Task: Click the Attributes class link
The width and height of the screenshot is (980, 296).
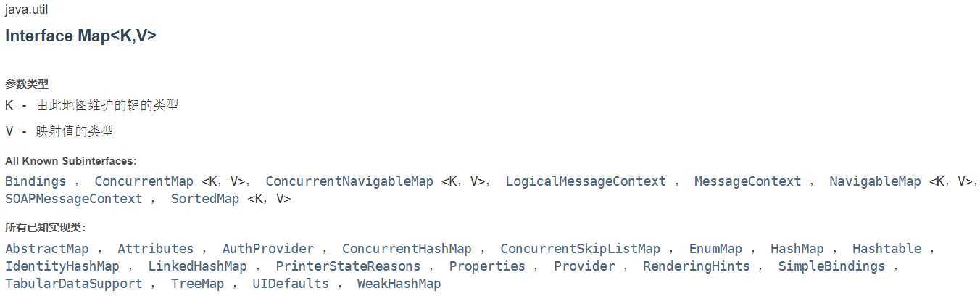Action: click(x=155, y=249)
